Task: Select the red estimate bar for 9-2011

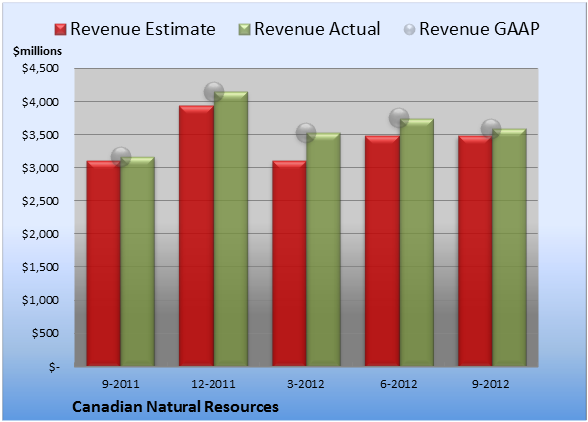Action: [x=104, y=263]
